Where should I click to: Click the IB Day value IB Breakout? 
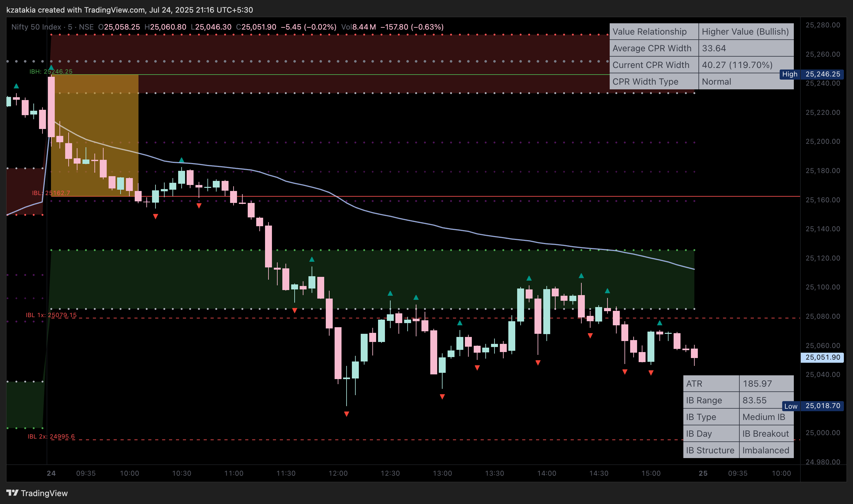[766, 433]
